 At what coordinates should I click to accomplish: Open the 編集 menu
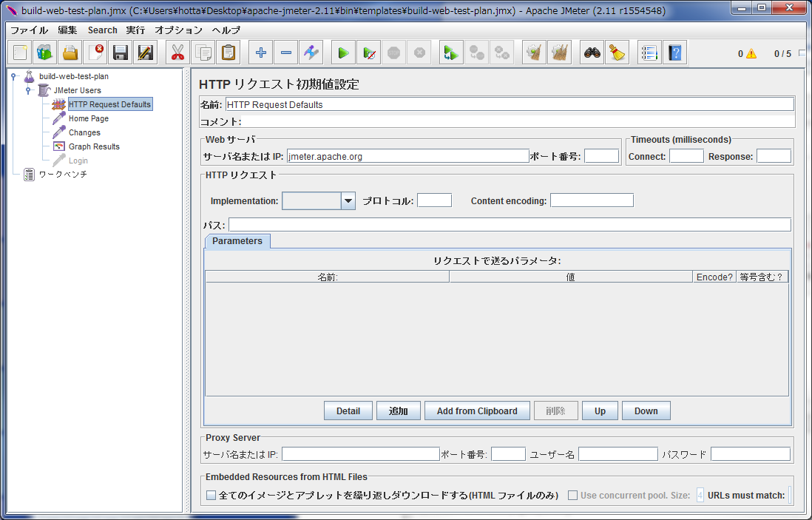[x=67, y=30]
